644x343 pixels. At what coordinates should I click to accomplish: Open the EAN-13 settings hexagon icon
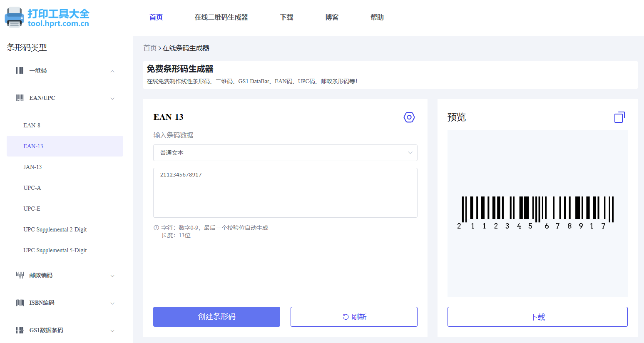click(409, 117)
